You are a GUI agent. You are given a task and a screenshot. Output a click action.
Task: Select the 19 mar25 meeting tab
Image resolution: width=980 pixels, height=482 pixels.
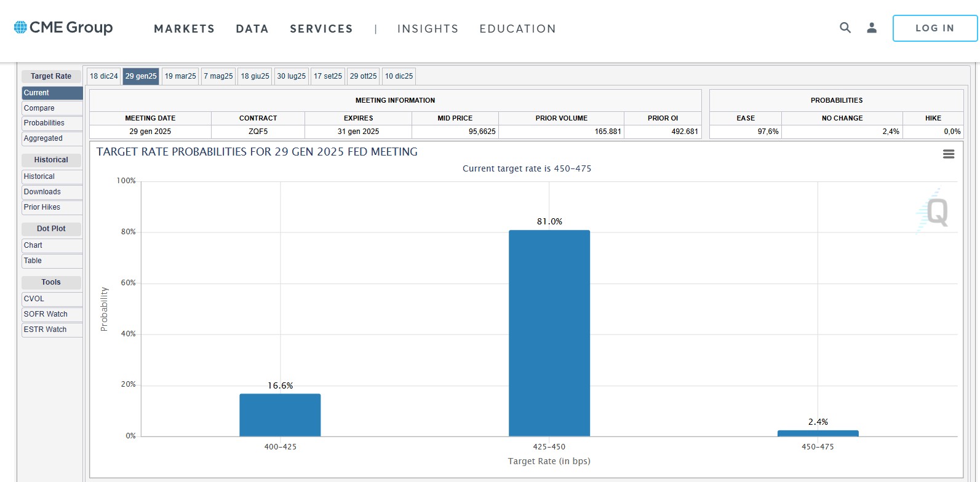point(180,76)
